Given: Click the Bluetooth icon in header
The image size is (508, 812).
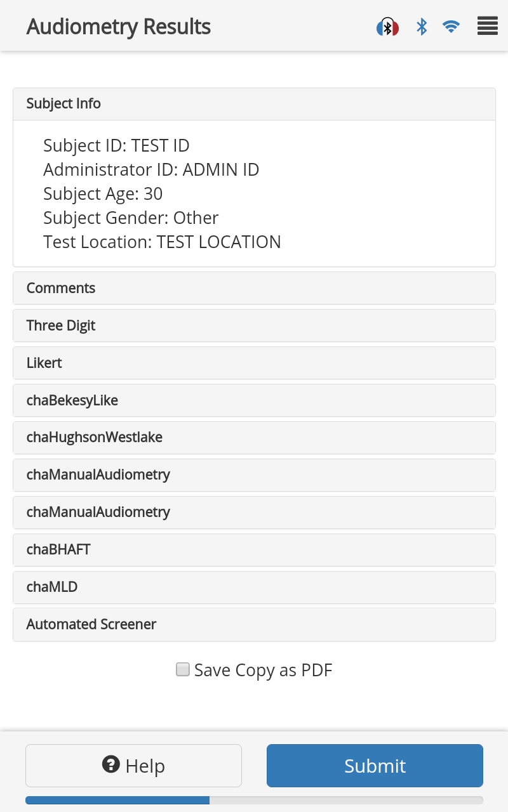Looking at the screenshot, I should point(422,27).
